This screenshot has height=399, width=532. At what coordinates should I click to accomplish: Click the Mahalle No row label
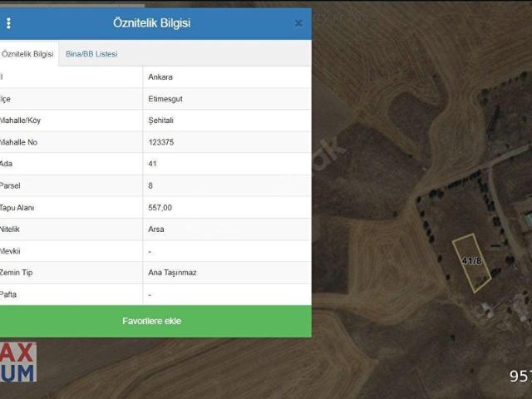pos(18,142)
